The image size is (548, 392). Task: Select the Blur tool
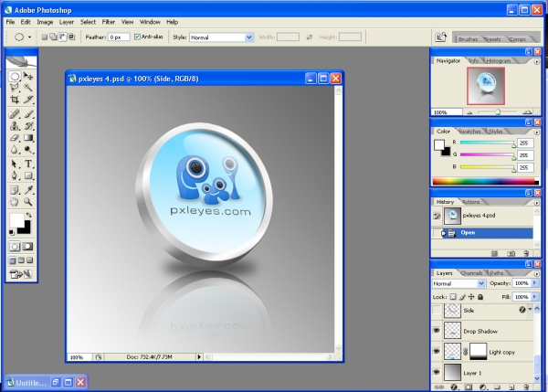(x=15, y=150)
